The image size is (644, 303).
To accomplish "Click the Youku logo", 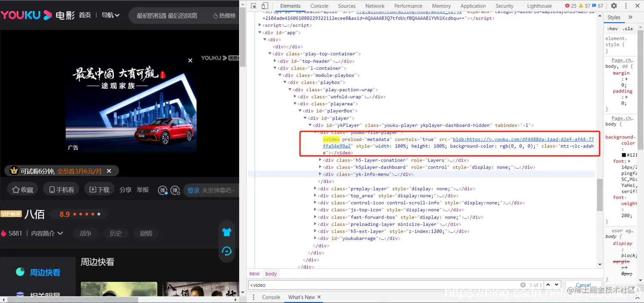I will coord(26,15).
